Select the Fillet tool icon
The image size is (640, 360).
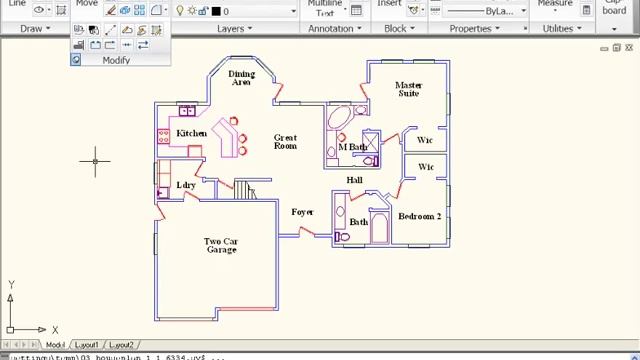point(156,10)
